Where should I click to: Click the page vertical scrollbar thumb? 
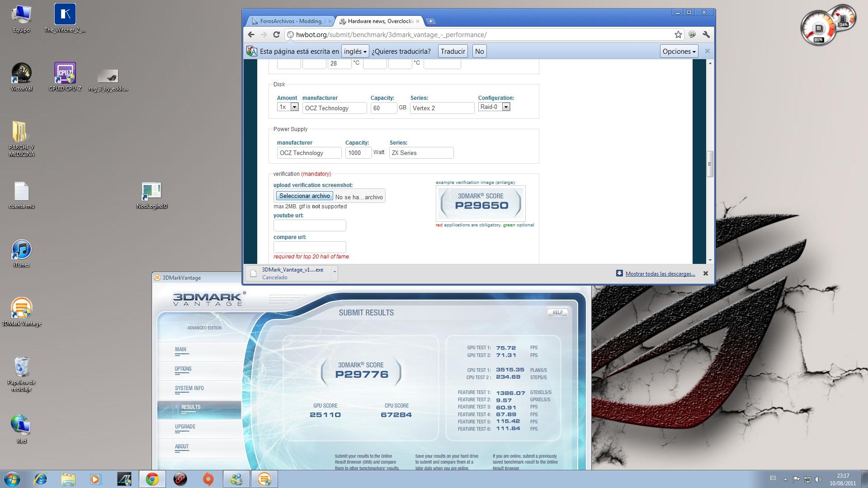pos(710,164)
